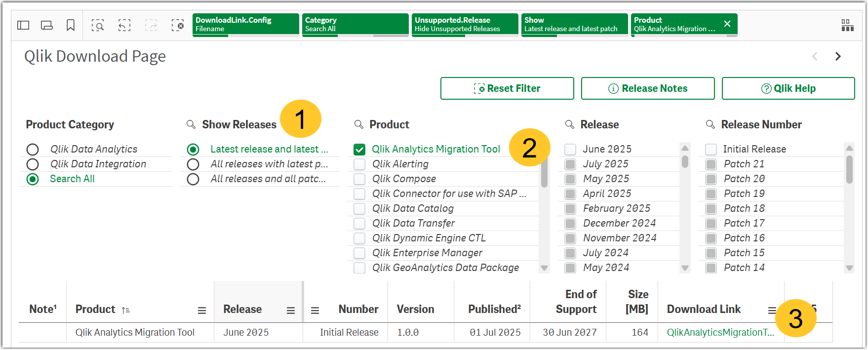Open the Download Link column menu
This screenshot has width=868, height=350.
(x=772, y=310)
